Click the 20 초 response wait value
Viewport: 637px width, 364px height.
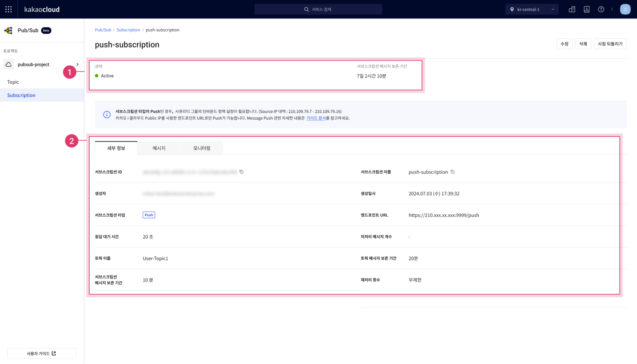pyautogui.click(x=148, y=237)
